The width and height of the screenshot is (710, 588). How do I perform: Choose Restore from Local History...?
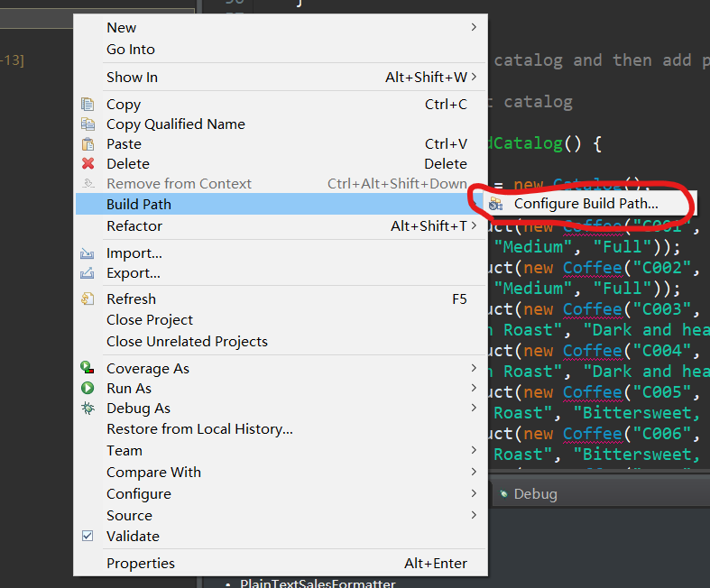pyautogui.click(x=281, y=428)
